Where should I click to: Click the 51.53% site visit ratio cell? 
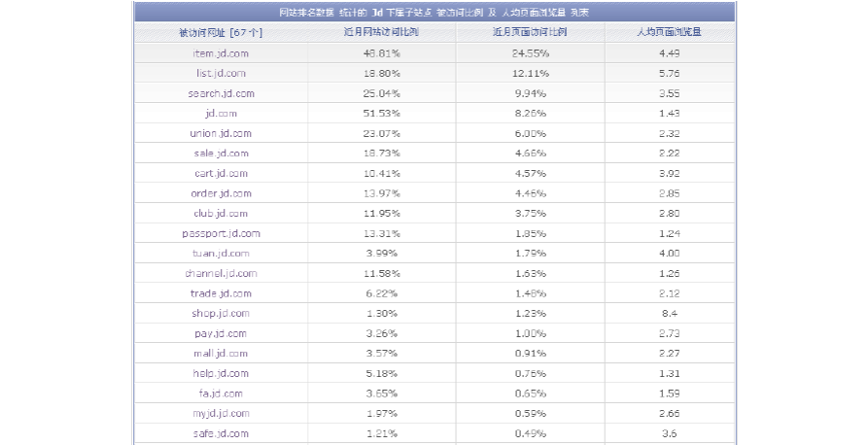[x=381, y=114]
